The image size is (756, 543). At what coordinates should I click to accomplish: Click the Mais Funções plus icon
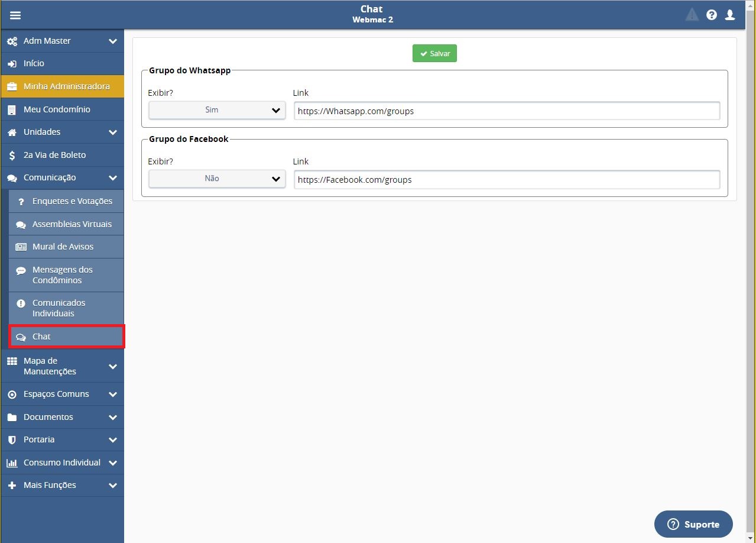coord(12,486)
